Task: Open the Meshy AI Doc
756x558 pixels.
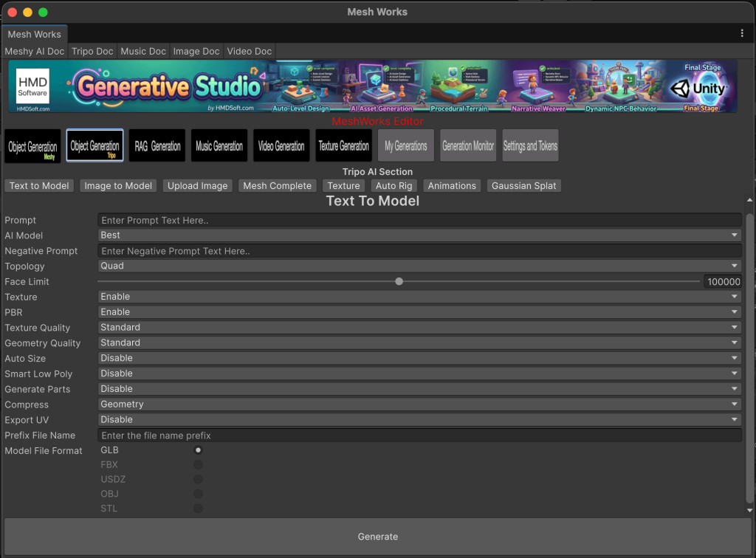Action: click(x=35, y=51)
